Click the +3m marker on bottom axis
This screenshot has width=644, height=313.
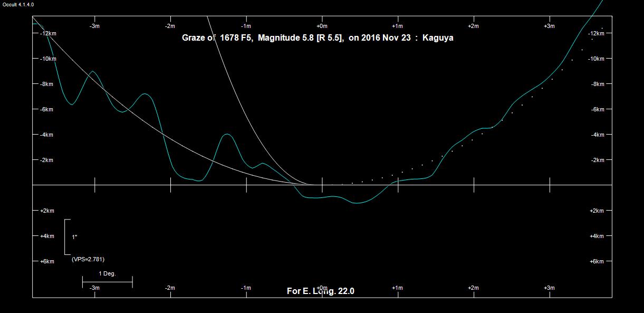pyautogui.click(x=549, y=288)
